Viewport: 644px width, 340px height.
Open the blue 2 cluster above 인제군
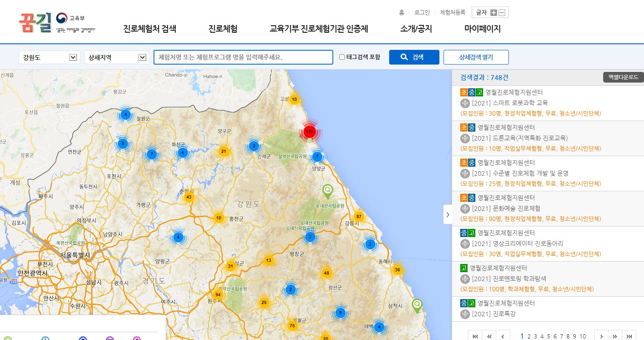click(254, 146)
